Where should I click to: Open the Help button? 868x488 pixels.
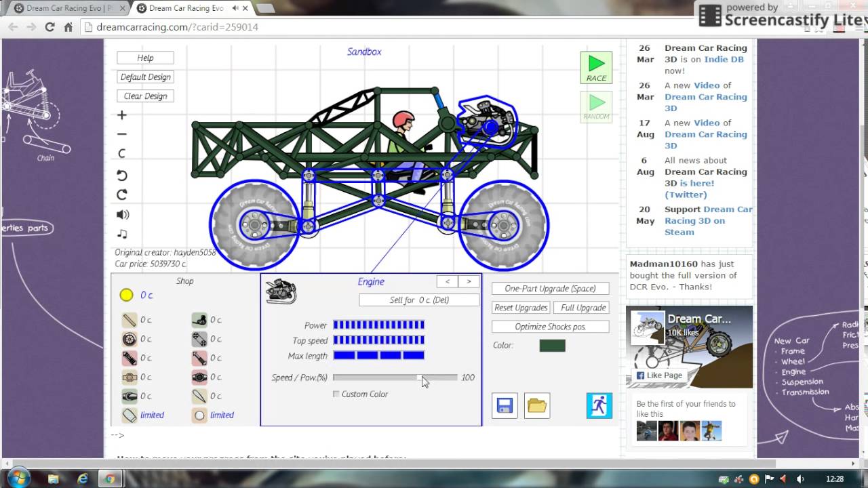point(145,58)
